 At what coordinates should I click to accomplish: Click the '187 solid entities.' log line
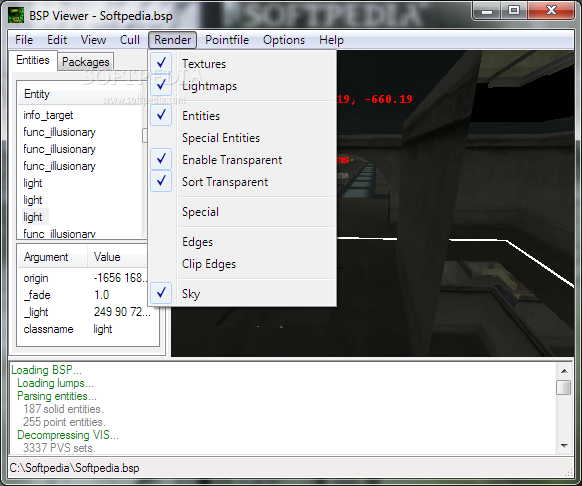click(63, 409)
